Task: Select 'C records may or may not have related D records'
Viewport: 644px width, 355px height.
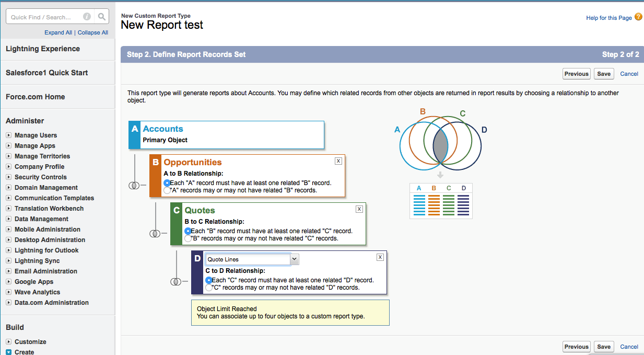Action: click(208, 286)
